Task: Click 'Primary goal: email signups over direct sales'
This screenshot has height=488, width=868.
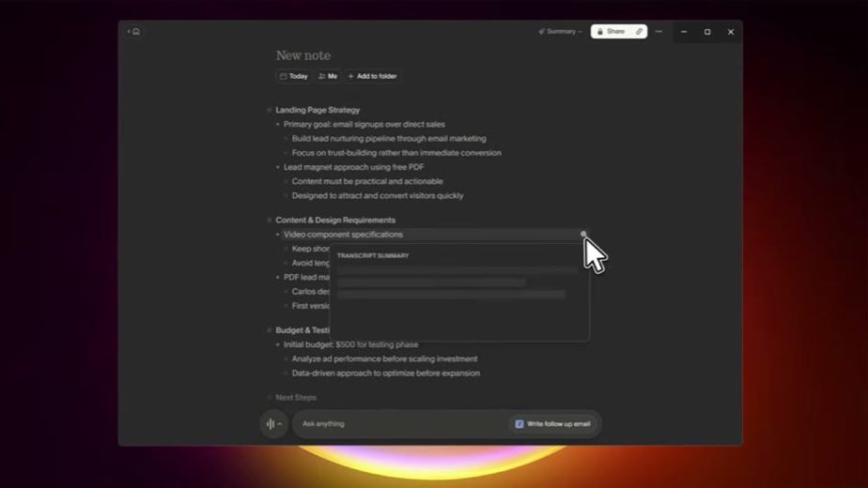Action: [364, 125]
